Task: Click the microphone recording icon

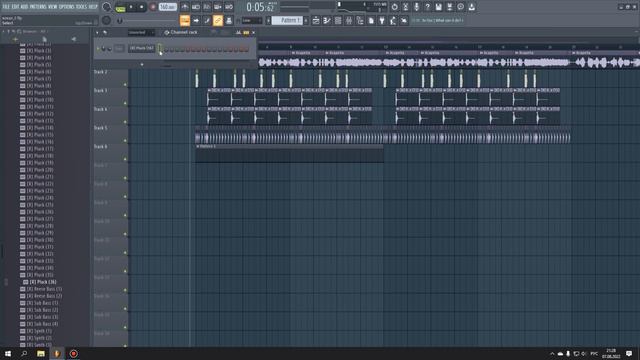Action: 416,7
